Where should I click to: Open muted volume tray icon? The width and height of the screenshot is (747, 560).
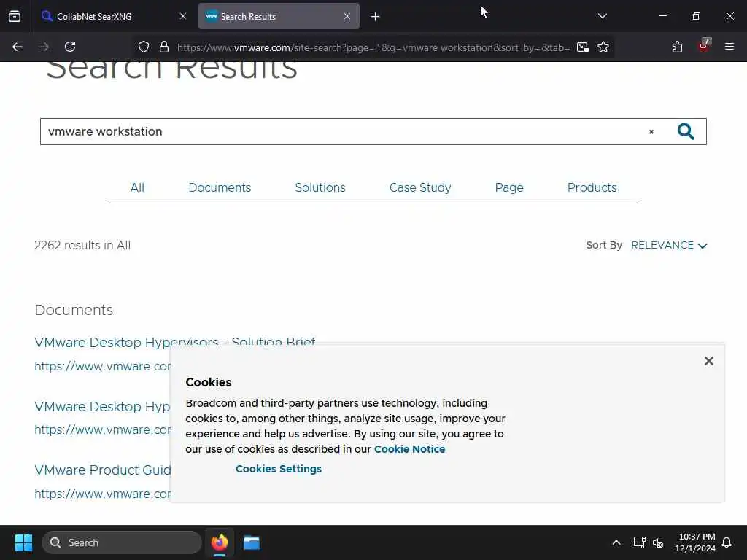coord(658,542)
